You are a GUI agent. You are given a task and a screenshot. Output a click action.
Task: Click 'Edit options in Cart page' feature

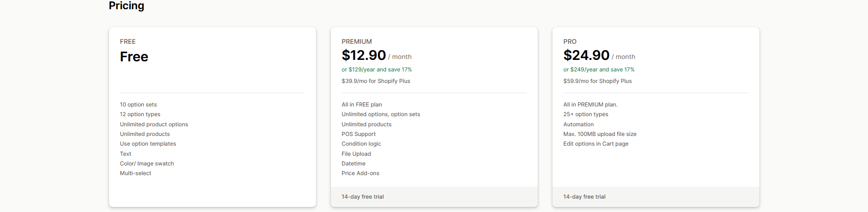point(595,144)
